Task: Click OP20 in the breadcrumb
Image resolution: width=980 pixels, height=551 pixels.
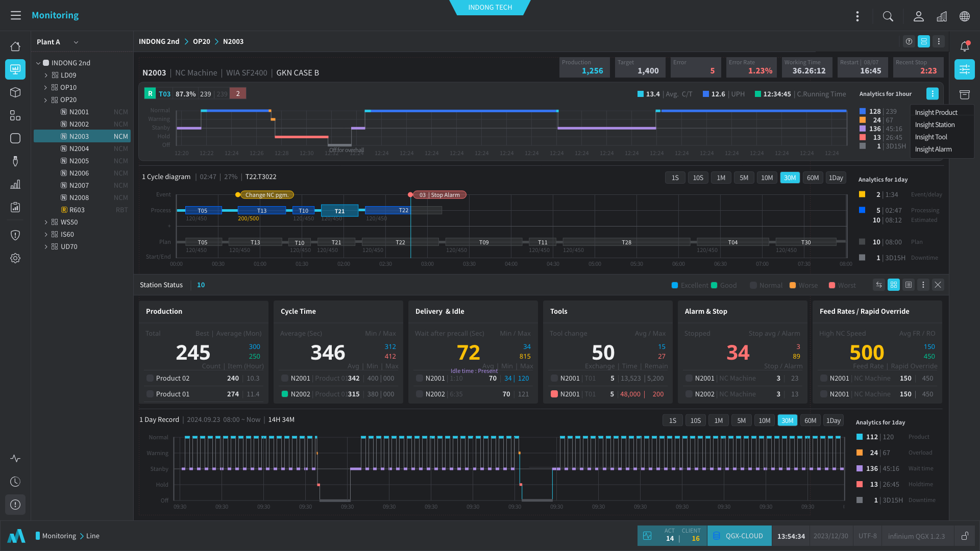Action: [x=201, y=41]
